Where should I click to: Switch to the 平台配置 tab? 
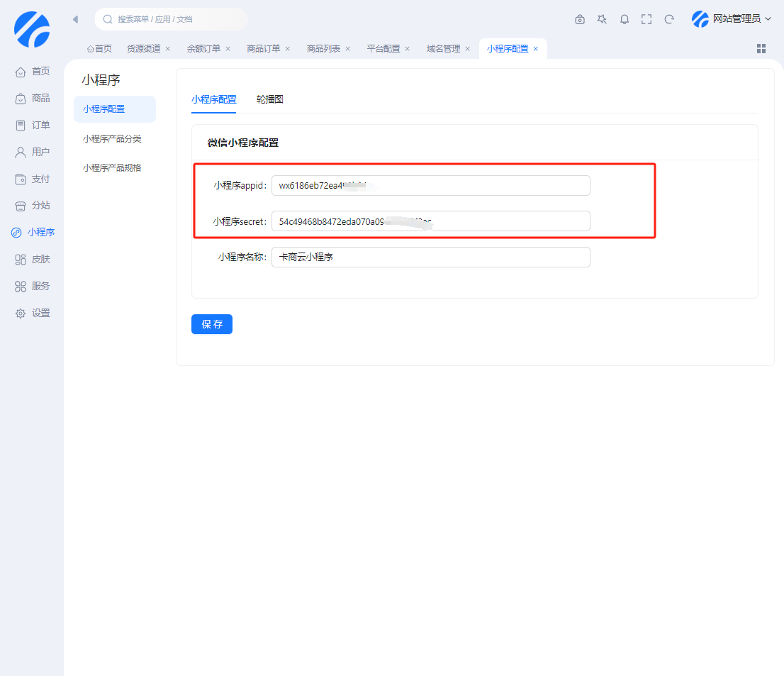(383, 49)
